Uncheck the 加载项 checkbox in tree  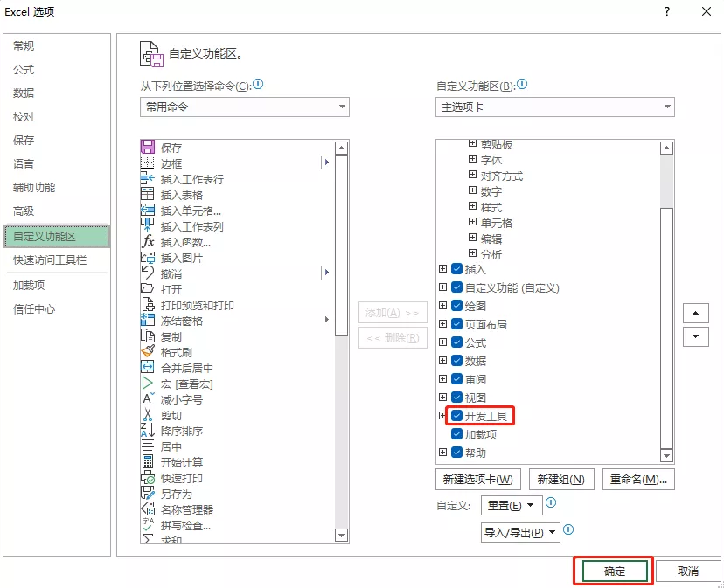[x=456, y=434]
